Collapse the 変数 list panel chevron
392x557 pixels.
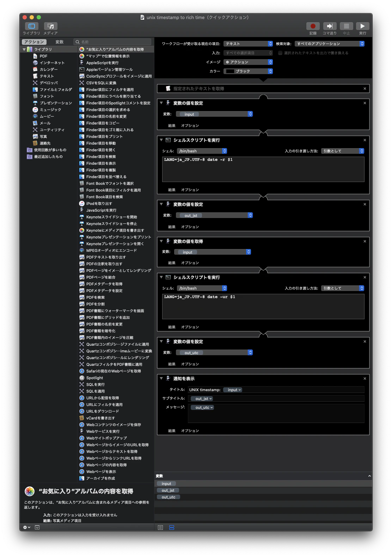pyautogui.click(x=369, y=476)
